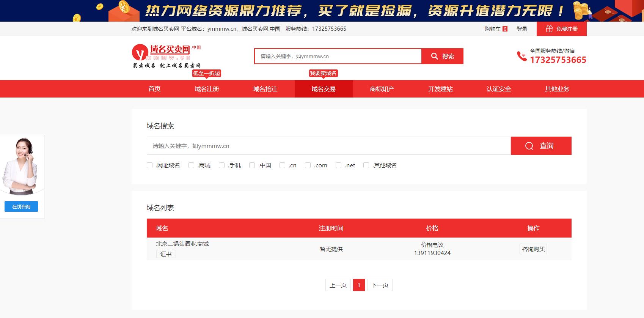Select the 域名交易 menu item
The image size is (644, 318).
coord(324,89)
